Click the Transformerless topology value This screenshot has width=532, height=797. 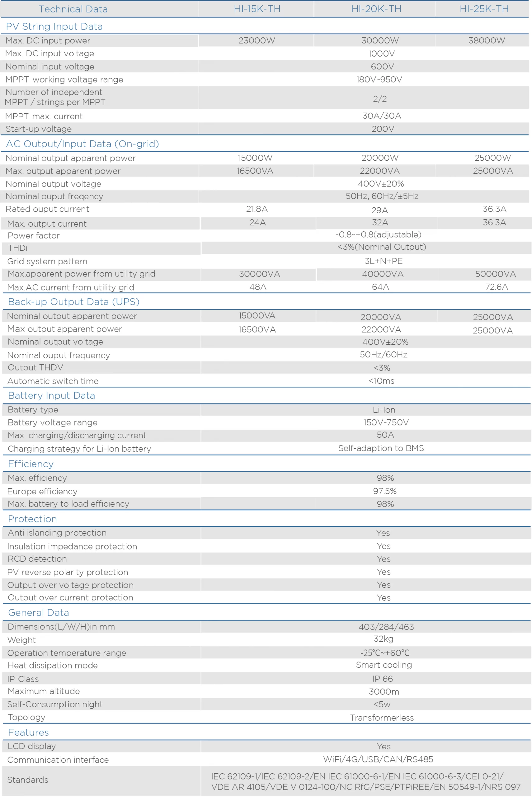[x=382, y=718]
